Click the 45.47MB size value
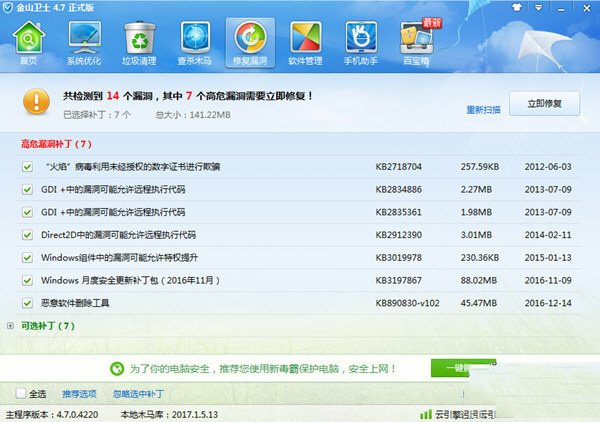The image size is (600, 422). tap(479, 303)
